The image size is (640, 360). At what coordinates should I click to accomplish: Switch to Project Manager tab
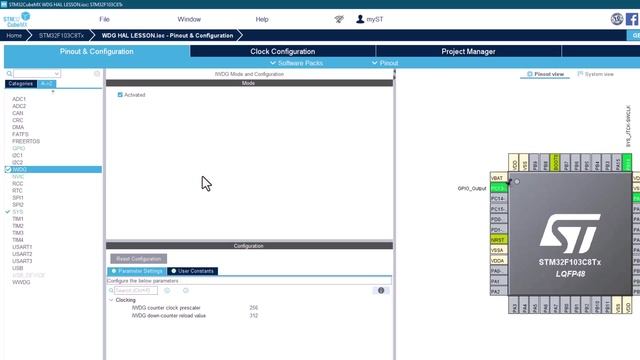(468, 51)
